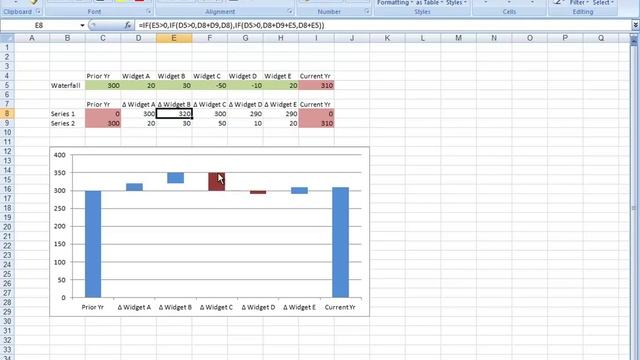Select the highlighted row header 8

click(7, 113)
